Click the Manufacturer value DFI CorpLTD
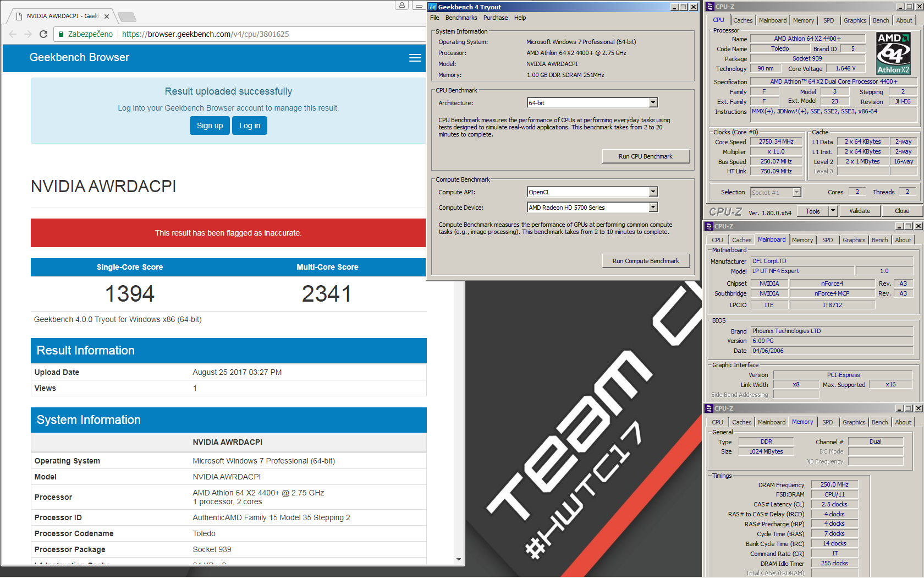The height and width of the screenshot is (578, 924). click(832, 261)
